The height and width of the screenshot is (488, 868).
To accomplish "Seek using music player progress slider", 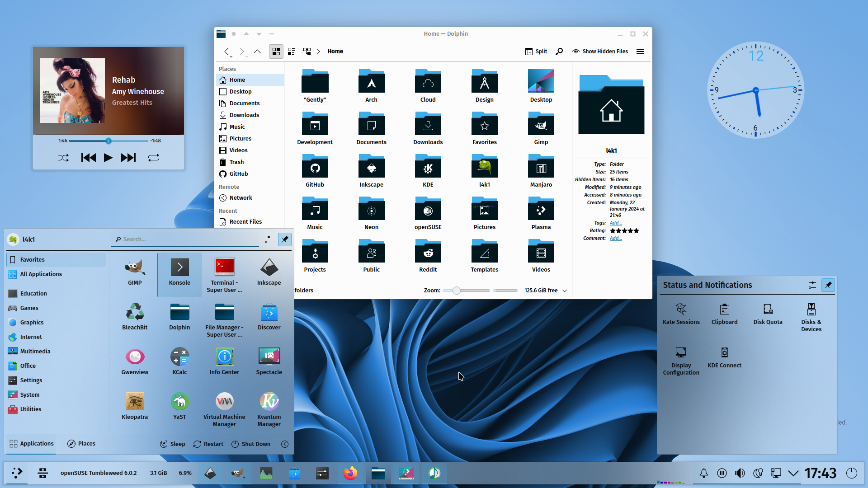I will pos(108,141).
